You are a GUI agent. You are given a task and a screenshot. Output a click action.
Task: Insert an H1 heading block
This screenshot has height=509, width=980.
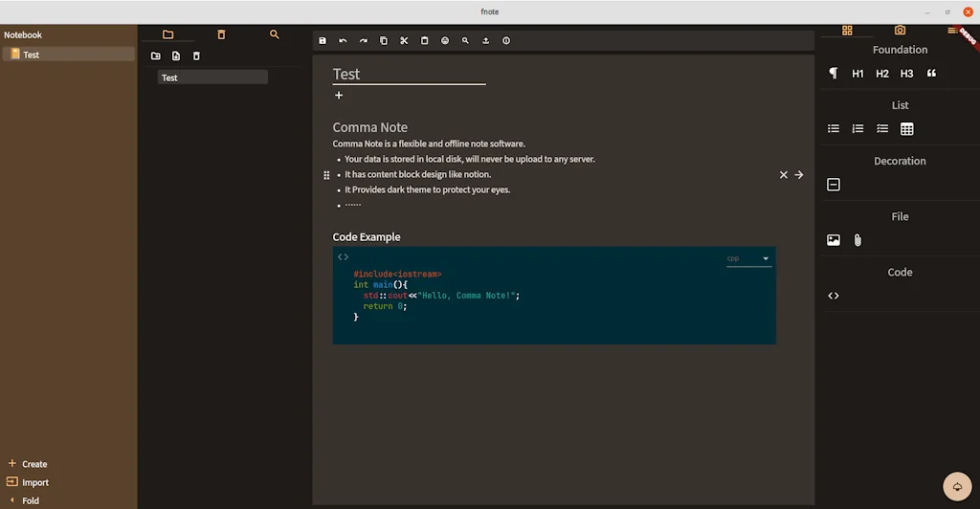[857, 74]
